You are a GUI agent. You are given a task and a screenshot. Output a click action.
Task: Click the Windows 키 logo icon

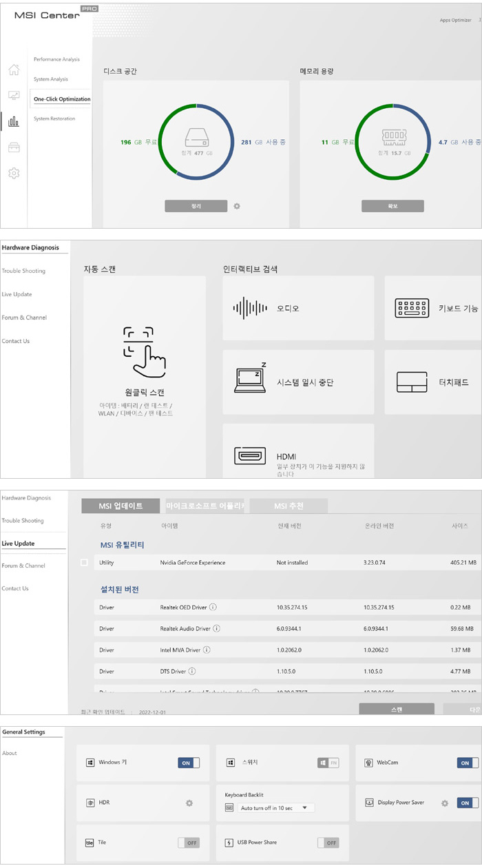(x=90, y=763)
